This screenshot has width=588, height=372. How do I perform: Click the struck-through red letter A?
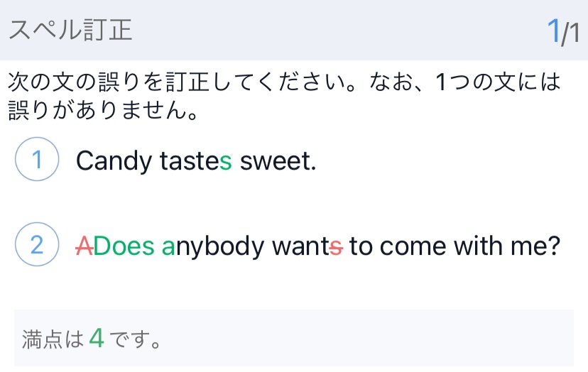pyautogui.click(x=85, y=246)
